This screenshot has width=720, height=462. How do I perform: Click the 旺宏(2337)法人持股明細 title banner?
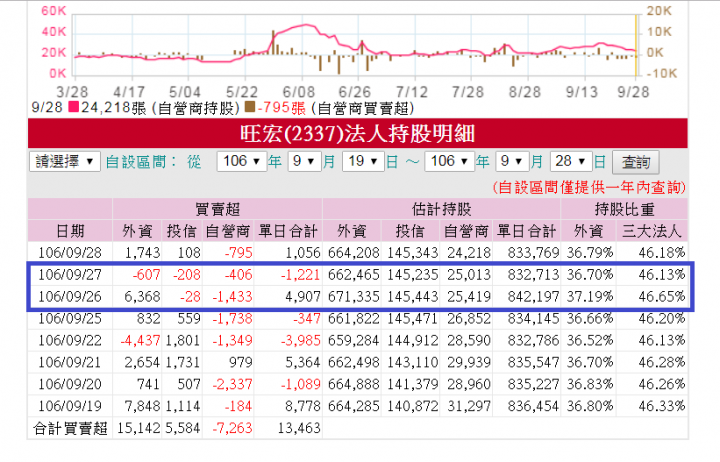coord(357,133)
